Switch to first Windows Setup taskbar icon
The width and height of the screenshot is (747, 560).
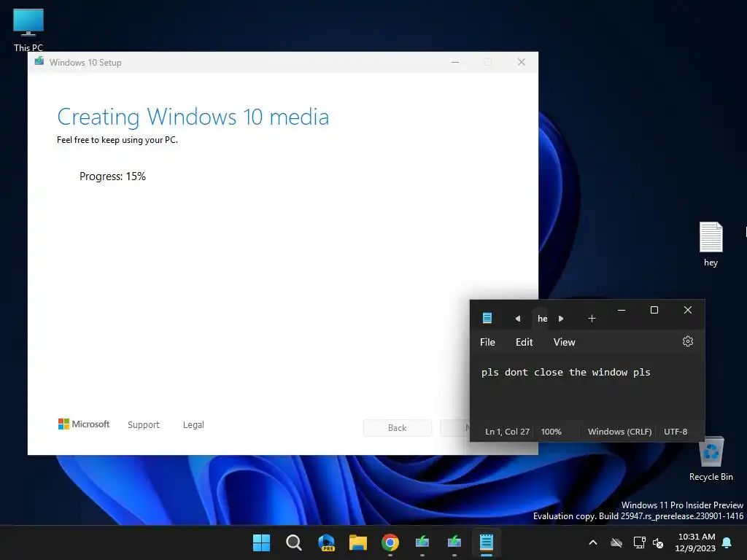[422, 542]
